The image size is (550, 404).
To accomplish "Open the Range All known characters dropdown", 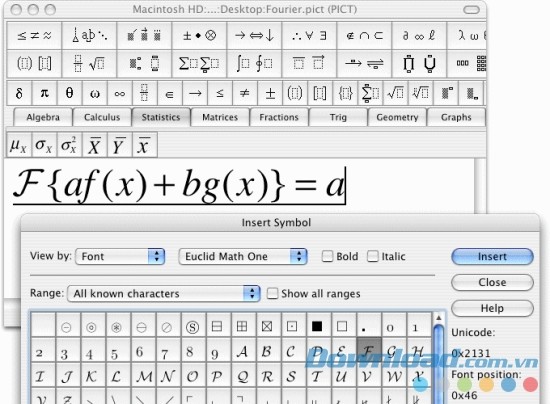I will coord(163,294).
